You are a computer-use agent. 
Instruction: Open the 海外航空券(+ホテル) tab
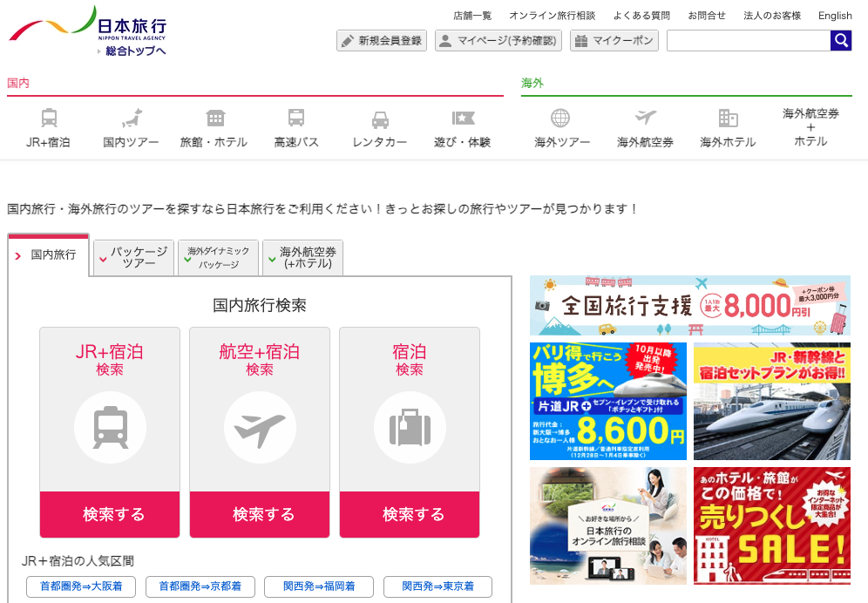coord(302,257)
